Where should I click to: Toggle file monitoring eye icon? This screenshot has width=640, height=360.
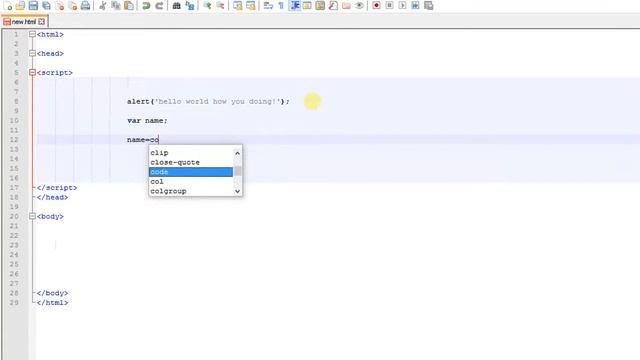pos(359,5)
